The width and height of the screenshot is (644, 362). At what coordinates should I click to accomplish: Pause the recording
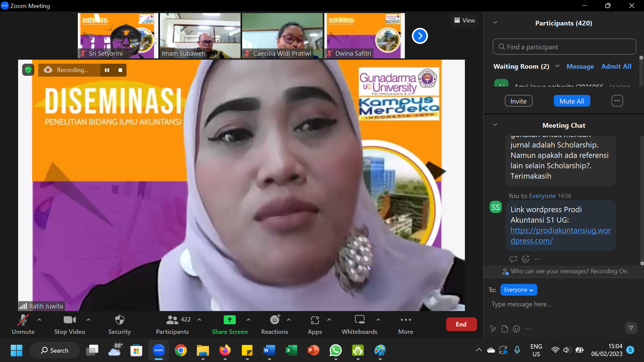point(107,70)
